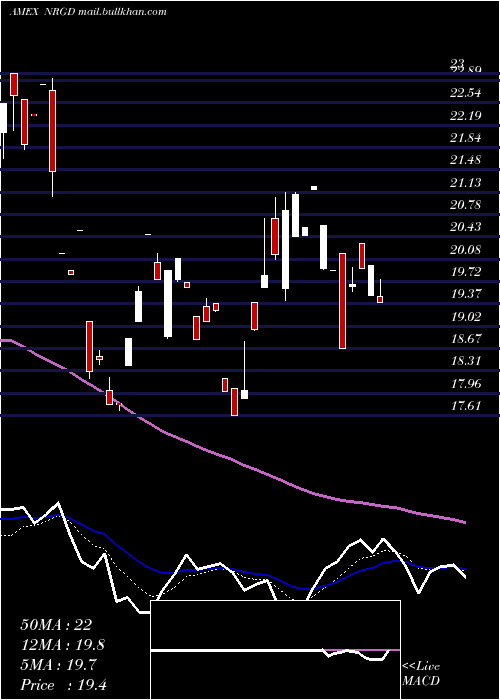Click the 19.72 price axis label
Screen dimensions: 500x700
[x=466, y=272]
